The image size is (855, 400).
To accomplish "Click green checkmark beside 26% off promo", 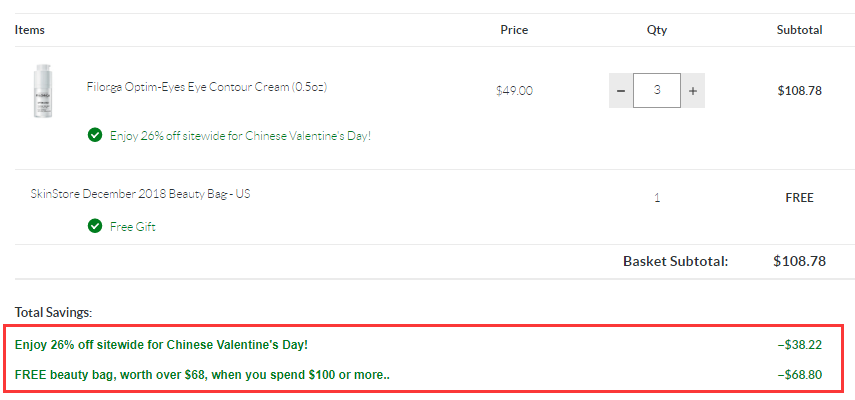I will [x=95, y=135].
